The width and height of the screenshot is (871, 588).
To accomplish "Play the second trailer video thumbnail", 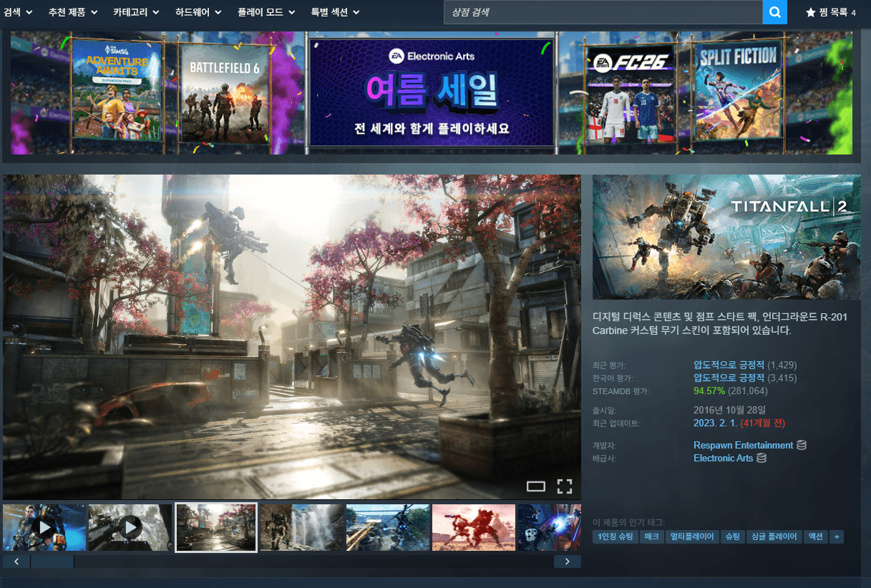I will coord(130,528).
